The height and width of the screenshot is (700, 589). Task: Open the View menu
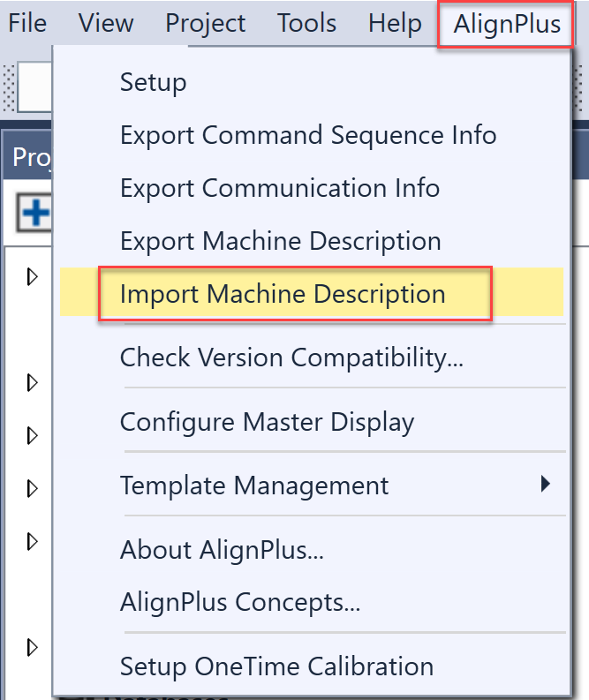coord(106,24)
